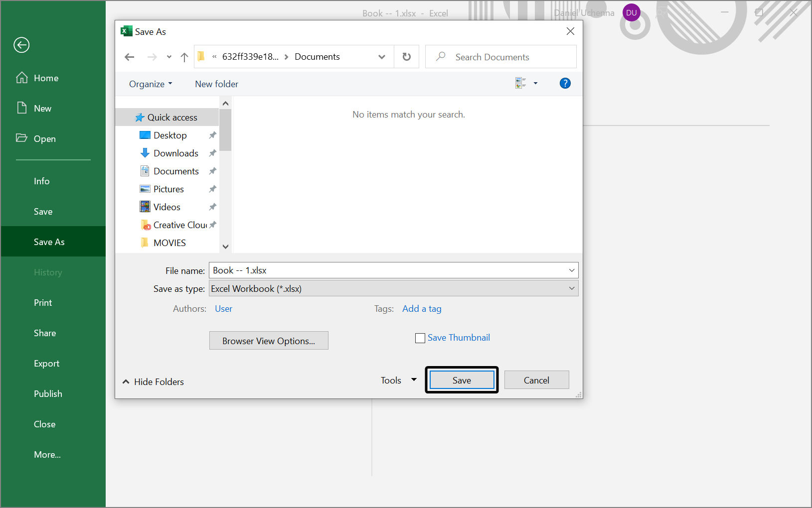
Task: Click the back arrow in the green sidebar
Action: pos(21,45)
